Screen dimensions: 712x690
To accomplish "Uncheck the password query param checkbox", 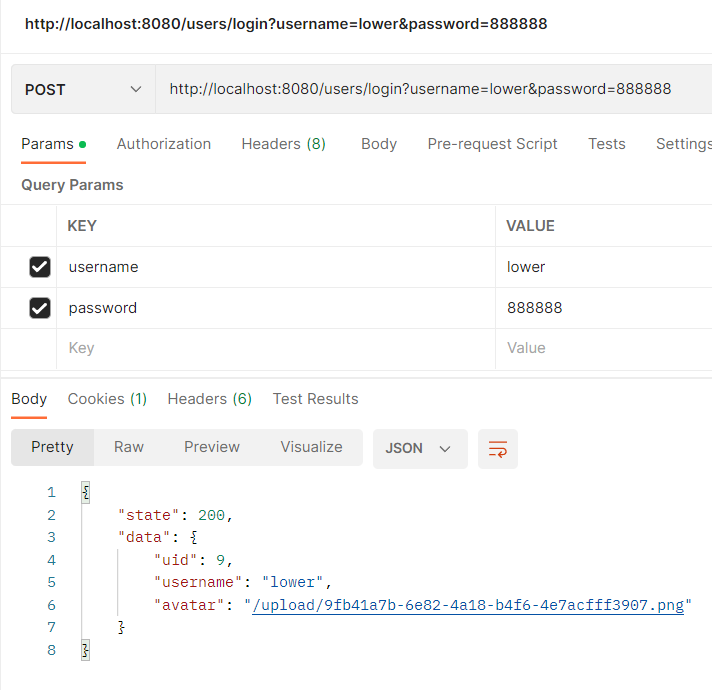I will 40,308.
